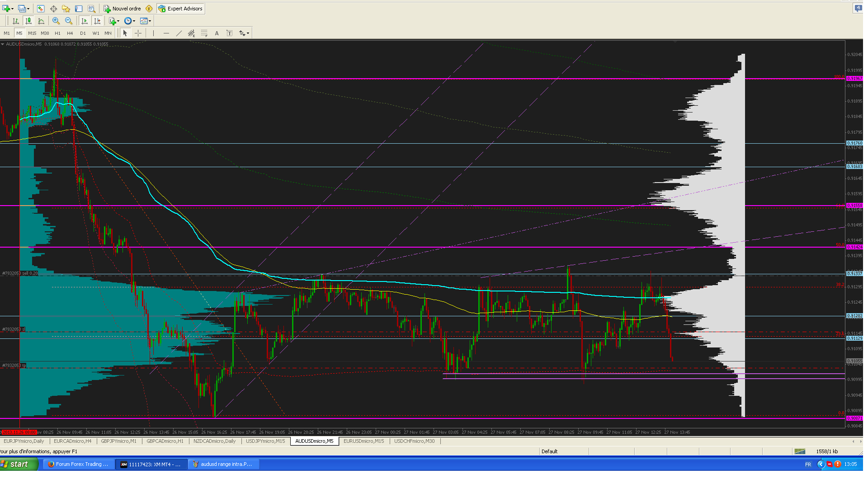
Task: Select the Crosshair cursor tool
Action: [138, 33]
